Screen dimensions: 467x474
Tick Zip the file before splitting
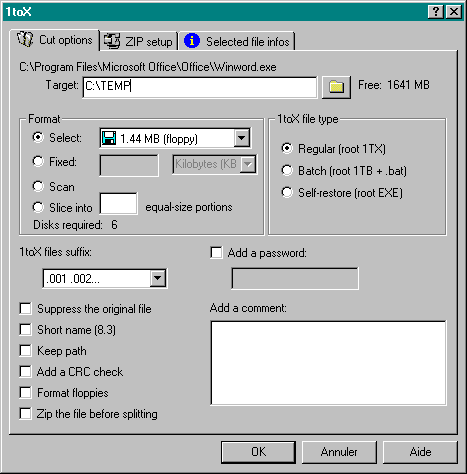point(25,414)
